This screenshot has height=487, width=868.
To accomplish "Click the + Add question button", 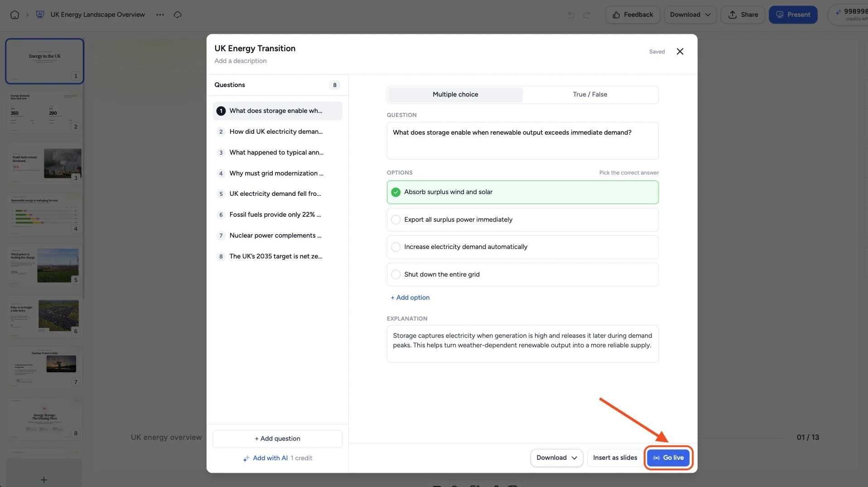I will pyautogui.click(x=277, y=438).
